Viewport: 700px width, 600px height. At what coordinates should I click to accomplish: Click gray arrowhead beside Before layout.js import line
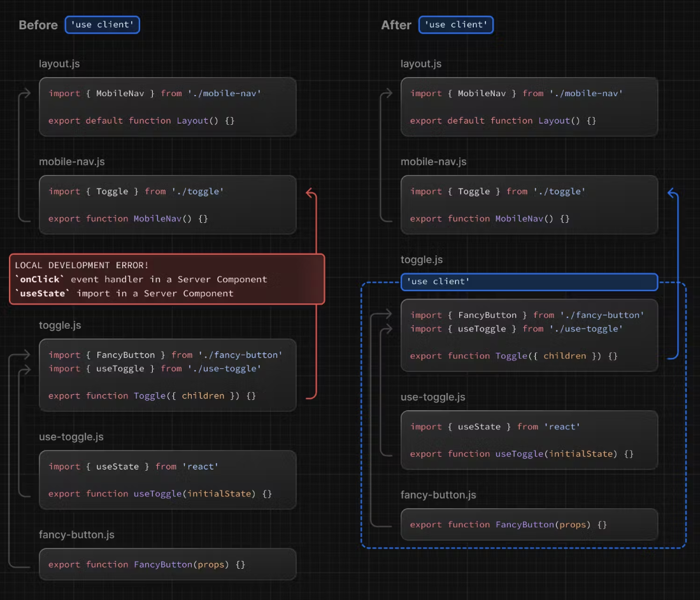click(27, 94)
